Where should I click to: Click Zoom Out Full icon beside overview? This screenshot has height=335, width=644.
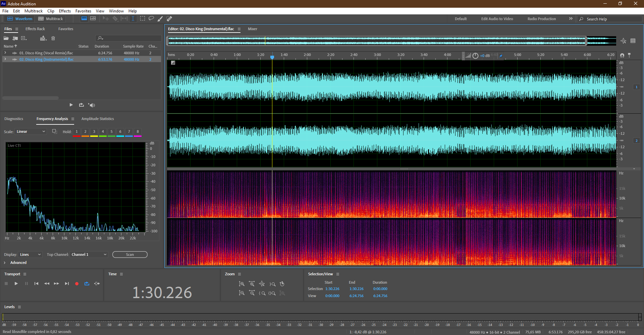(x=624, y=41)
